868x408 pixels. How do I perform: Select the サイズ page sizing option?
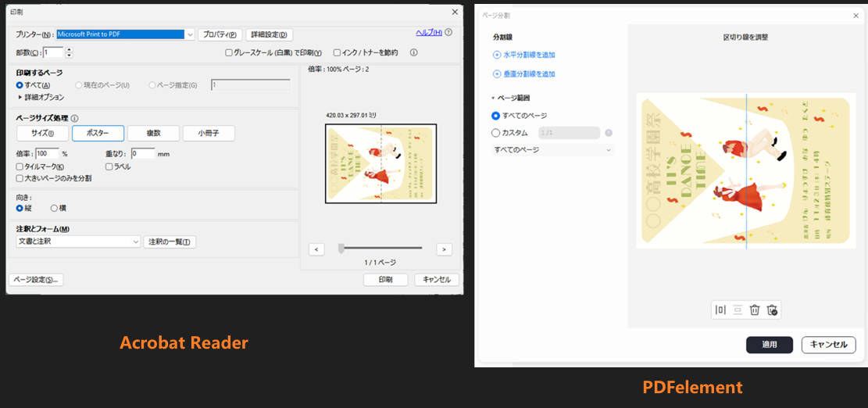coord(43,134)
